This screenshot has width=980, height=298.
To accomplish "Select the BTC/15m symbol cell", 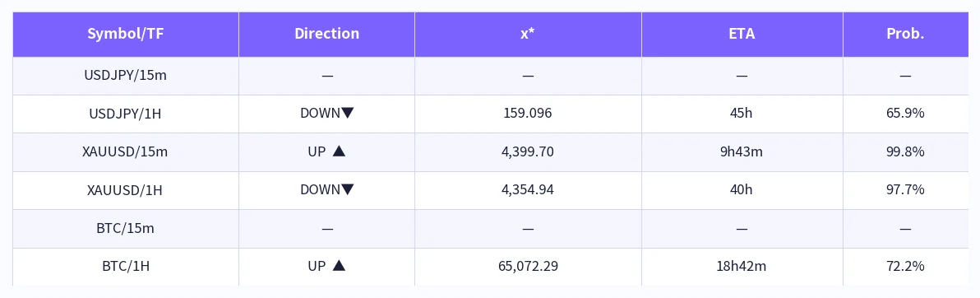I will [x=126, y=229].
